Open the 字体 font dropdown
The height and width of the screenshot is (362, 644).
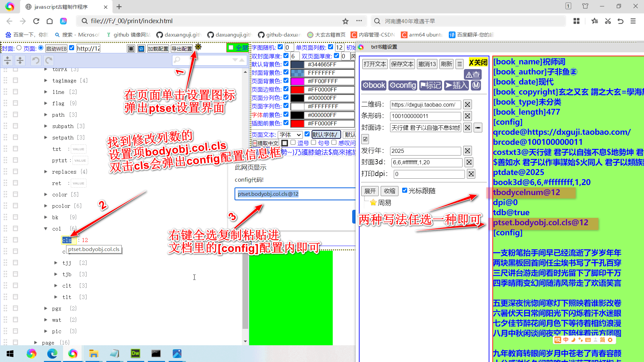coord(290,134)
